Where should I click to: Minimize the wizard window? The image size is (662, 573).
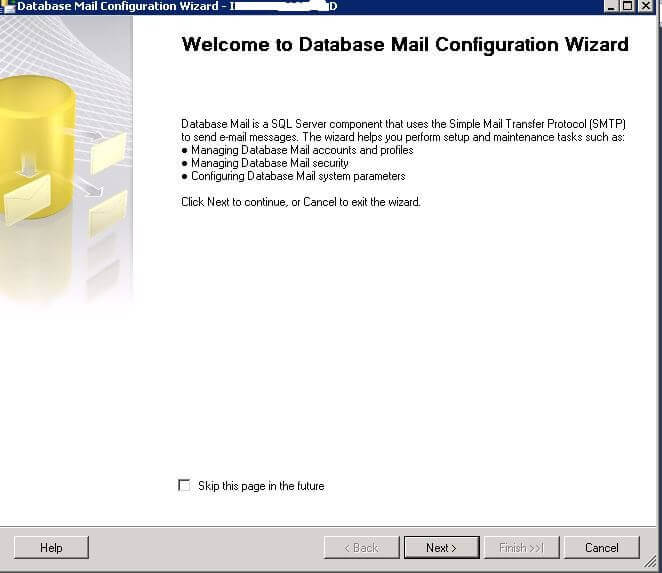611,6
